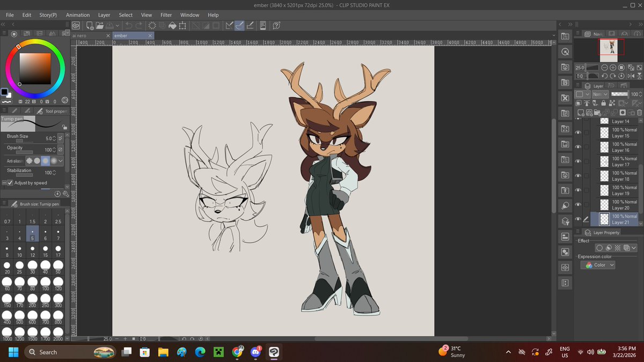Hide Layer 15 with its eye icon
The image size is (644, 362).
tap(578, 133)
